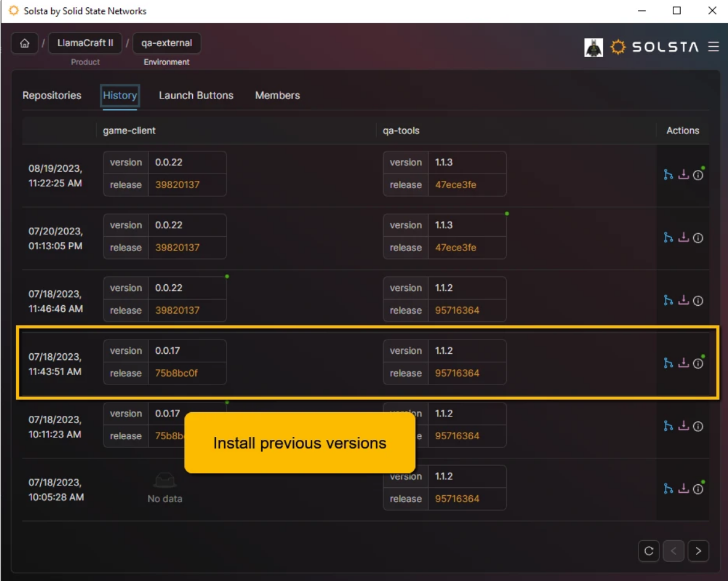Image resolution: width=728 pixels, height=581 pixels.
Task: Open the user avatar profile
Action: (x=593, y=47)
